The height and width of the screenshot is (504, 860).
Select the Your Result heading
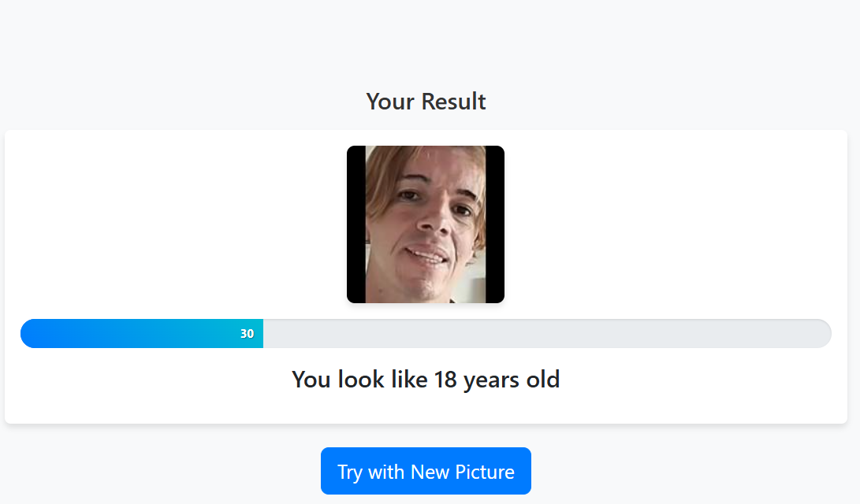[426, 102]
